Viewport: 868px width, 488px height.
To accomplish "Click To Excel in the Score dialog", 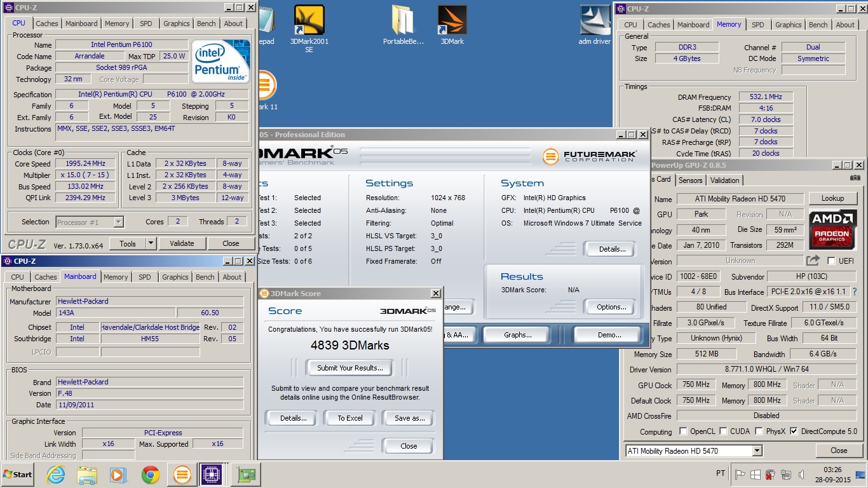I will click(x=350, y=418).
